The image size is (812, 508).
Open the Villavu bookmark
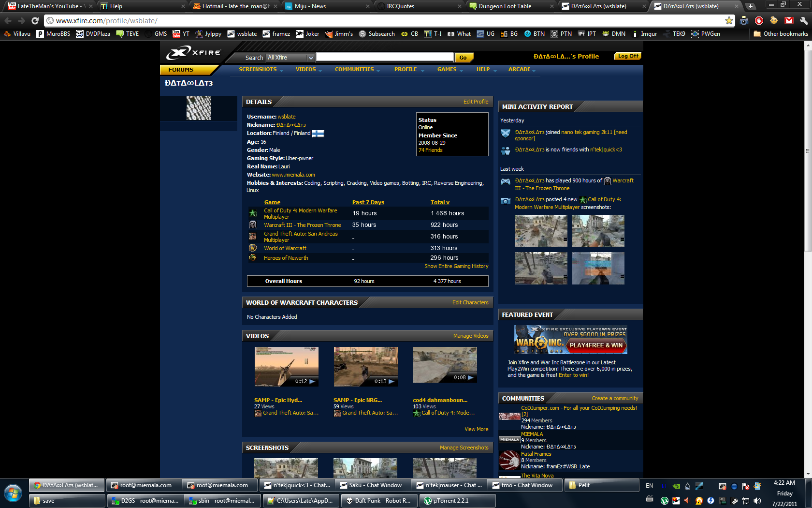tap(17, 34)
